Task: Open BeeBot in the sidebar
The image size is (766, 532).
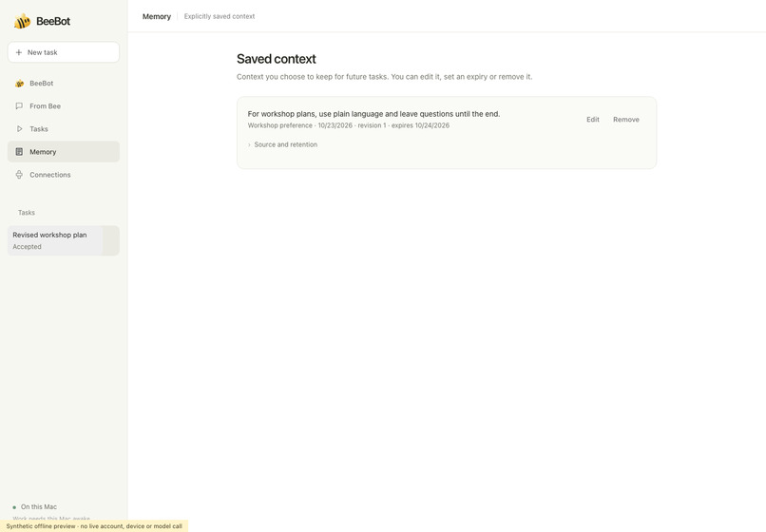Action: [x=64, y=84]
